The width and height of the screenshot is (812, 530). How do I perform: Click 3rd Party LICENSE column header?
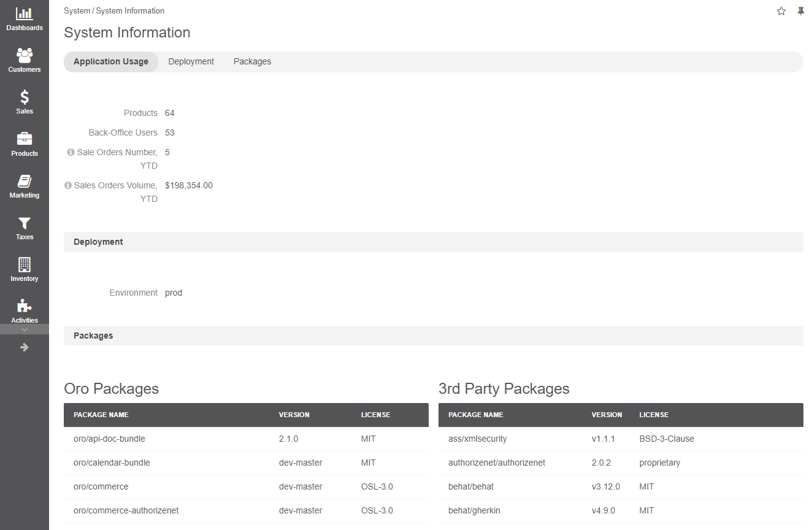tap(654, 415)
